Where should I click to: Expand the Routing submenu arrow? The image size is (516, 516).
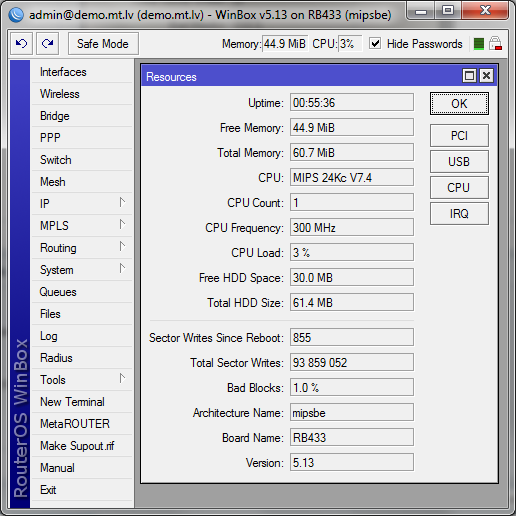(x=122, y=246)
